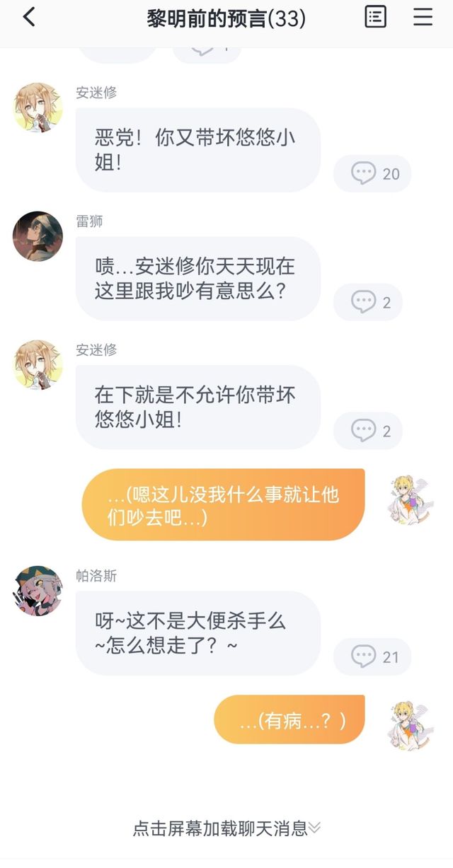Open the list view icon in header
Image resolution: width=453 pixels, height=868 pixels.
click(375, 17)
